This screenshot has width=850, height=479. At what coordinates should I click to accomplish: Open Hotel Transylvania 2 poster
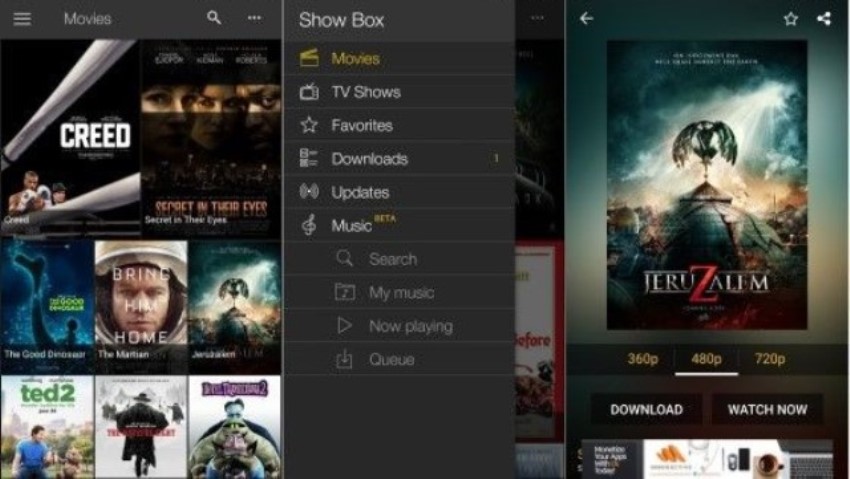pos(235,427)
